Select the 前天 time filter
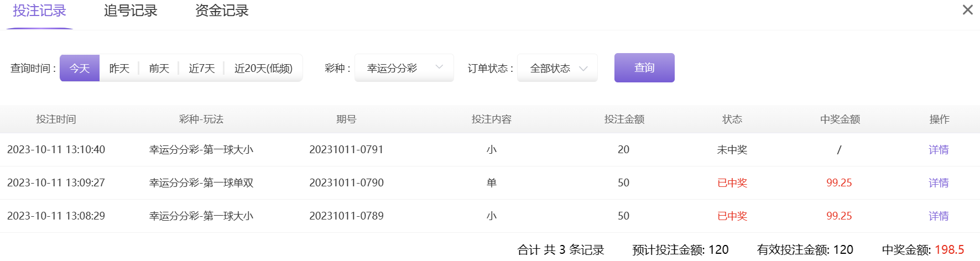The image size is (980, 261). (x=159, y=68)
